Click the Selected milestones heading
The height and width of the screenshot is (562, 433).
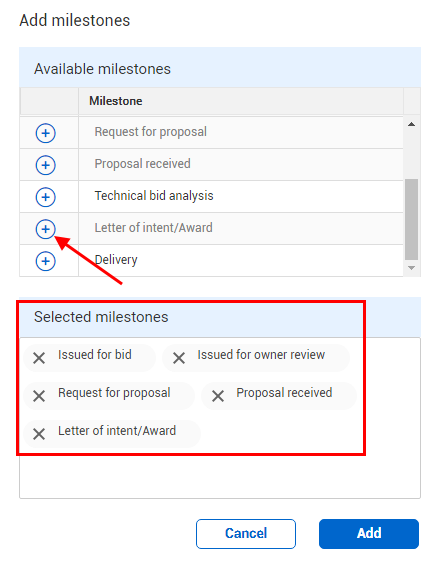tap(101, 317)
